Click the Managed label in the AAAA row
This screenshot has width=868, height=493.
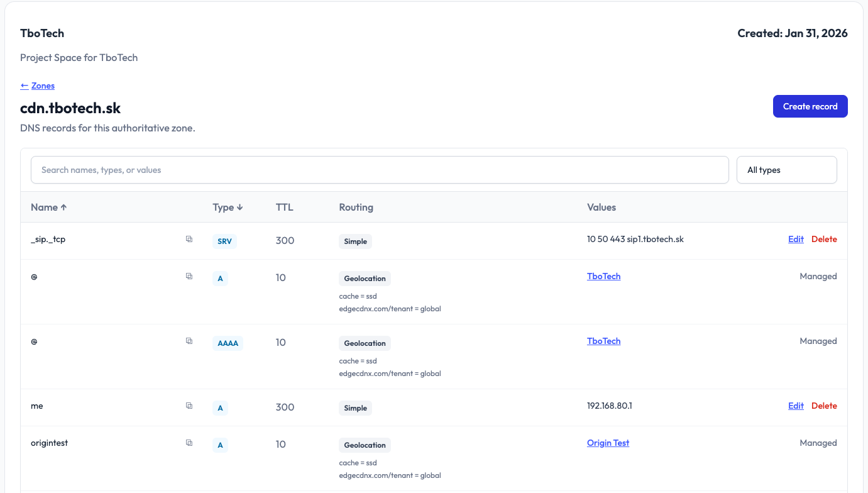pos(818,341)
